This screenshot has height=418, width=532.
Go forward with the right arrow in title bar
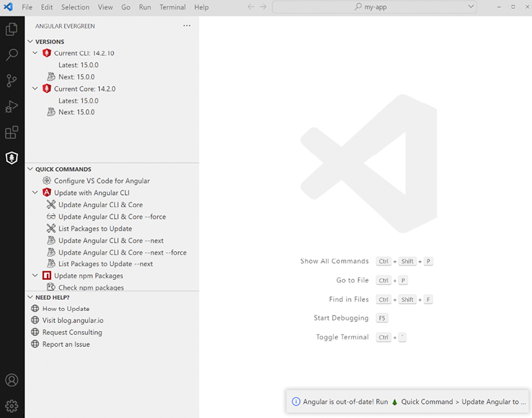click(x=263, y=7)
